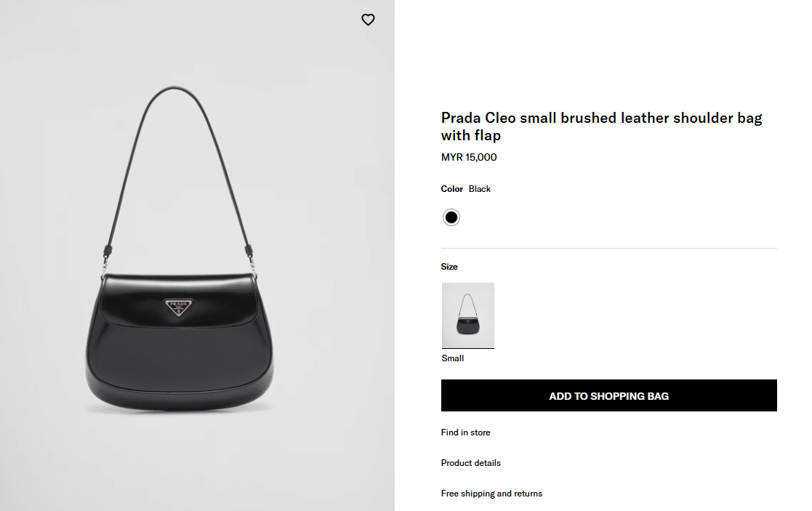812x511 pixels.
Task: Click the Black color name text
Action: [x=480, y=189]
